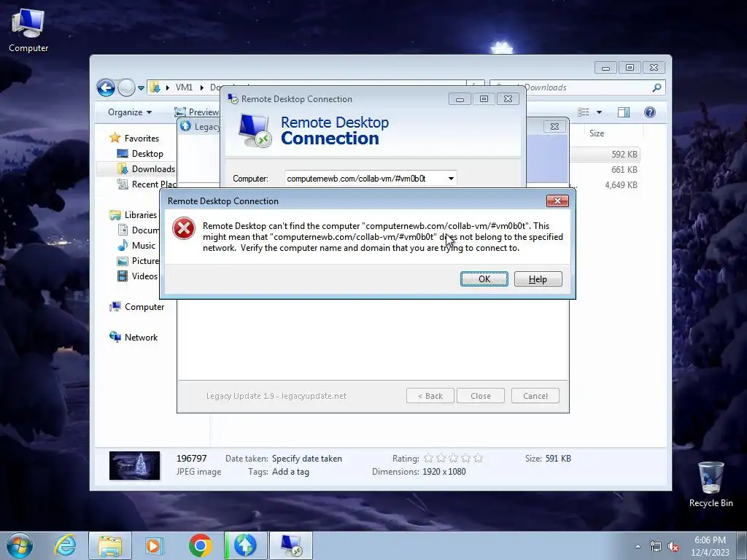Click Close in Legacy Update window
The width and height of the screenshot is (747, 560).
(x=480, y=396)
